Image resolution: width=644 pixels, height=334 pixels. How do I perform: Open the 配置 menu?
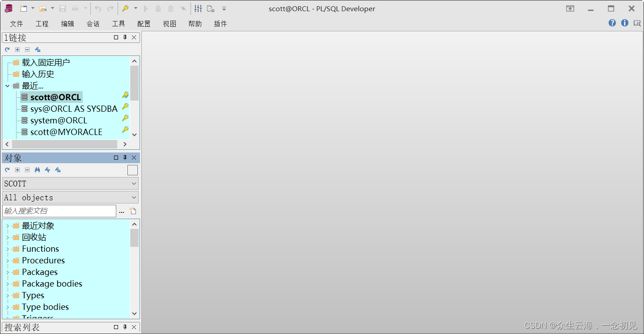point(144,24)
